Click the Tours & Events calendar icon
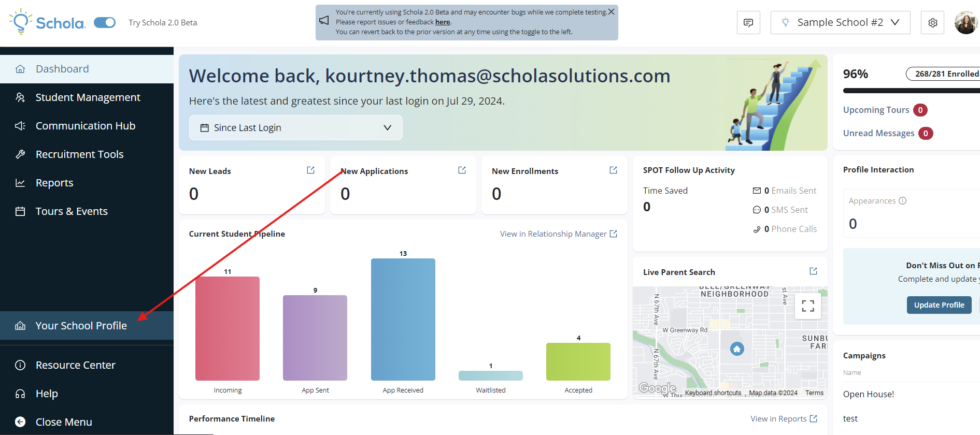 coord(20,211)
